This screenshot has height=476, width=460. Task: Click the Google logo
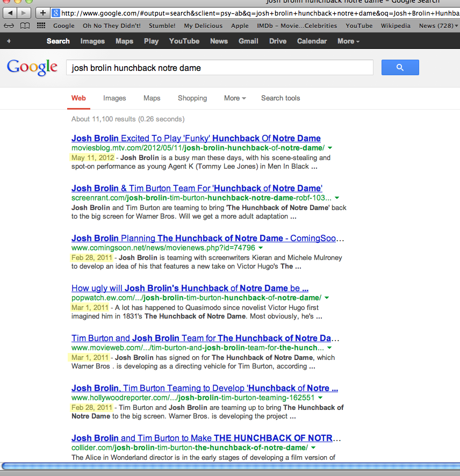pos(32,67)
